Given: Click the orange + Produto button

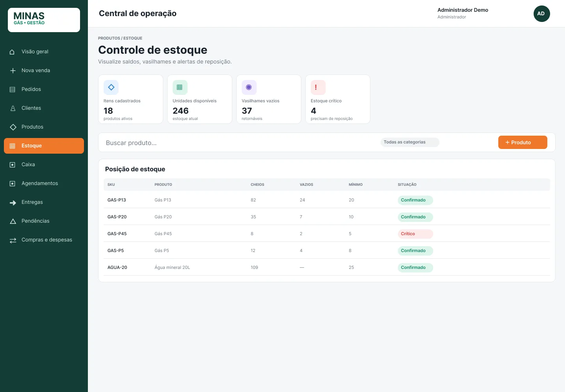Looking at the screenshot, I should click(523, 142).
